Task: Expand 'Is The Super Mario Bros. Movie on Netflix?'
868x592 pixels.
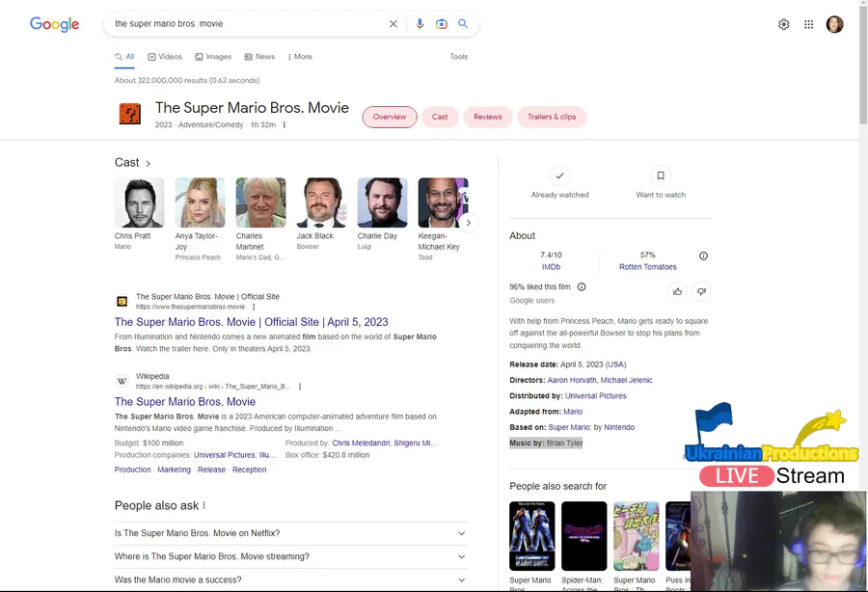Action: 290,533
